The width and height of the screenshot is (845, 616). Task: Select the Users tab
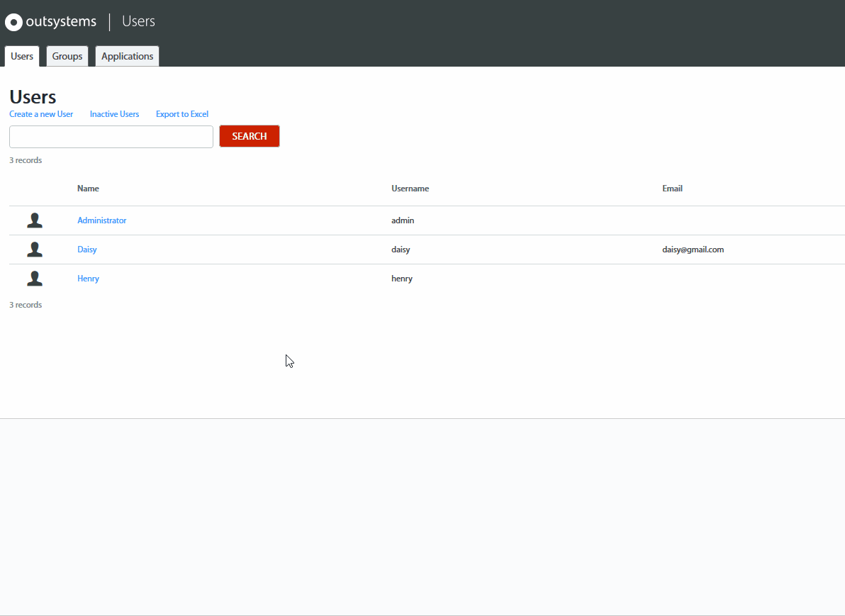pyautogui.click(x=21, y=56)
